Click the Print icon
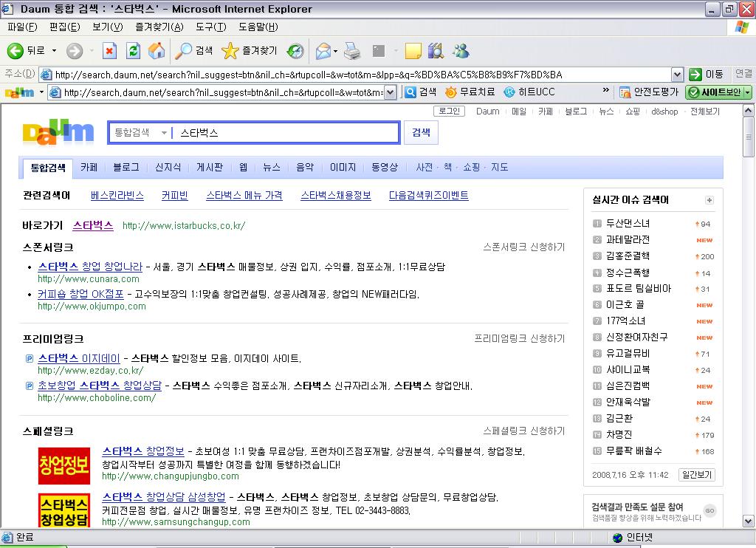The width and height of the screenshot is (756, 548). coord(352,51)
